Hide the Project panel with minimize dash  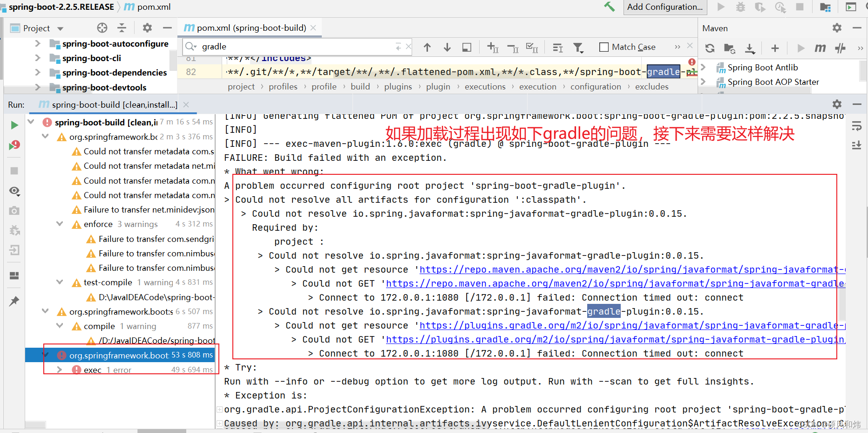167,28
